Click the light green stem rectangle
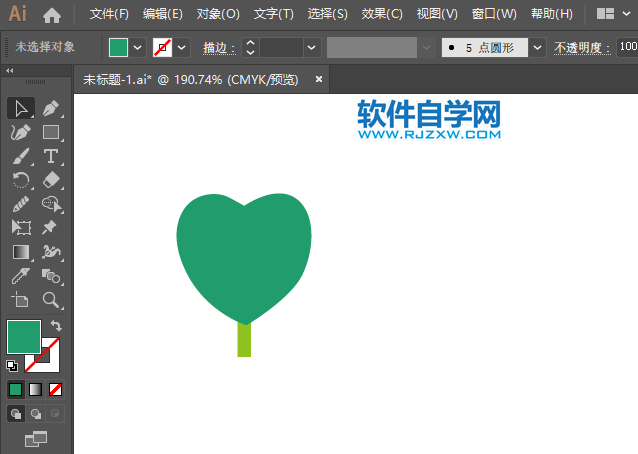This screenshot has height=454, width=638. (244, 341)
